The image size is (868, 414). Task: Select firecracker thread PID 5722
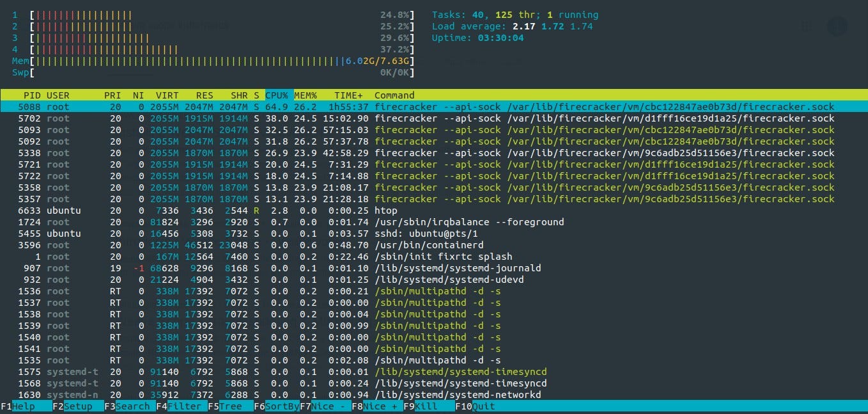(x=434, y=176)
